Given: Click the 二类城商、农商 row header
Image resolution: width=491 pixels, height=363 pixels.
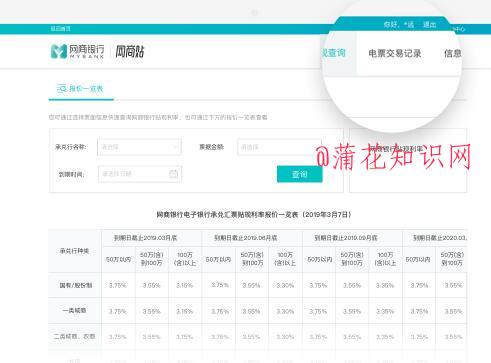Looking at the screenshot, I should [x=75, y=336].
